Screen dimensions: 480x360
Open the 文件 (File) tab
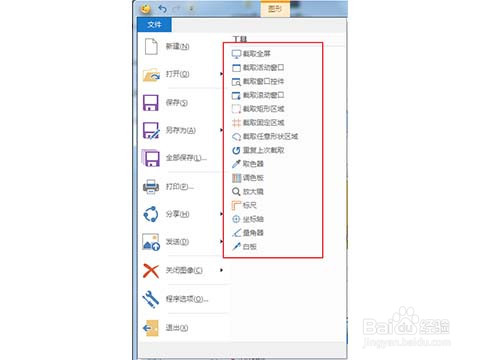coord(154,25)
